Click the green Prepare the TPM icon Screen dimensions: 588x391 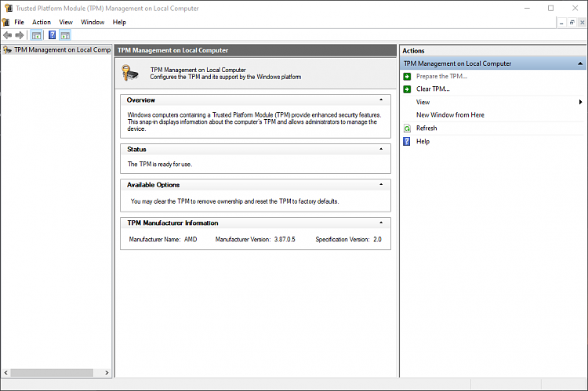pos(407,77)
